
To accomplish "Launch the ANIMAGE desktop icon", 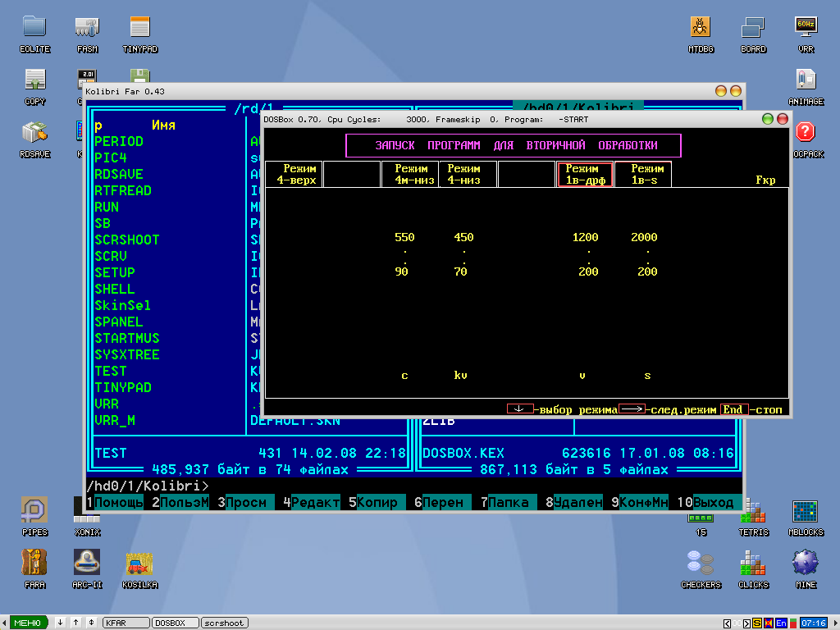I will [806, 80].
